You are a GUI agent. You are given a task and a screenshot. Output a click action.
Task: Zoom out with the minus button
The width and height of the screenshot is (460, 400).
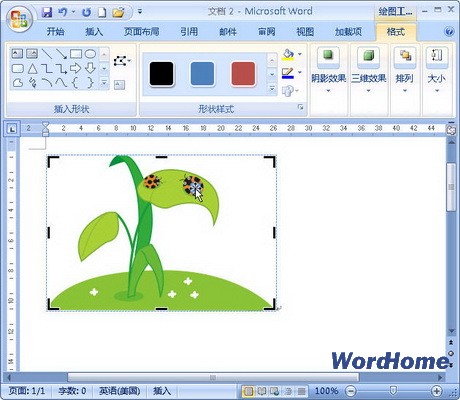tap(350, 391)
